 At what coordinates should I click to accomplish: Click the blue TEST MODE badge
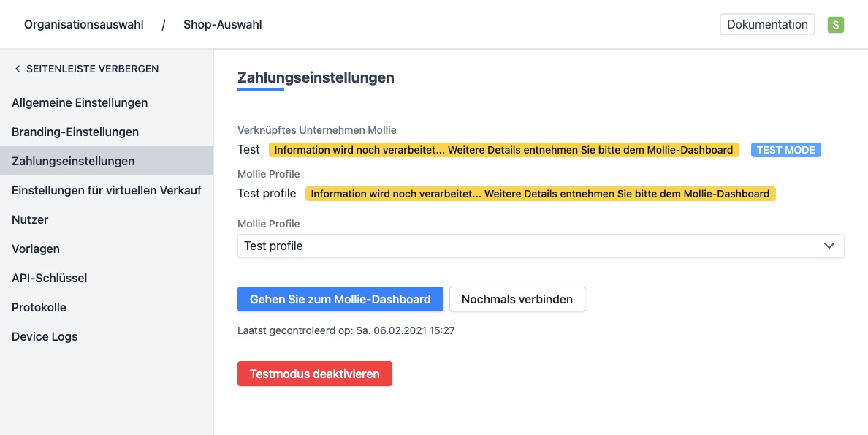coord(785,150)
